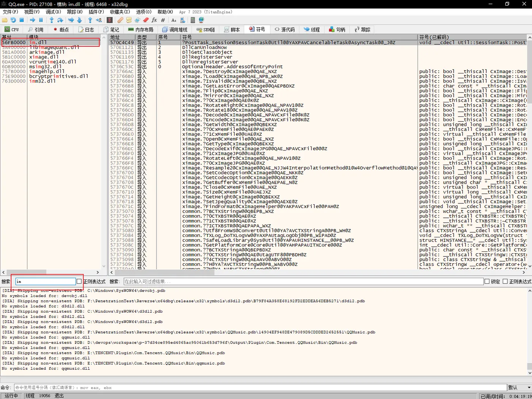Screen dimensions: 532x399
Task: Open the 视图(V) menu
Action: click(x=32, y=12)
